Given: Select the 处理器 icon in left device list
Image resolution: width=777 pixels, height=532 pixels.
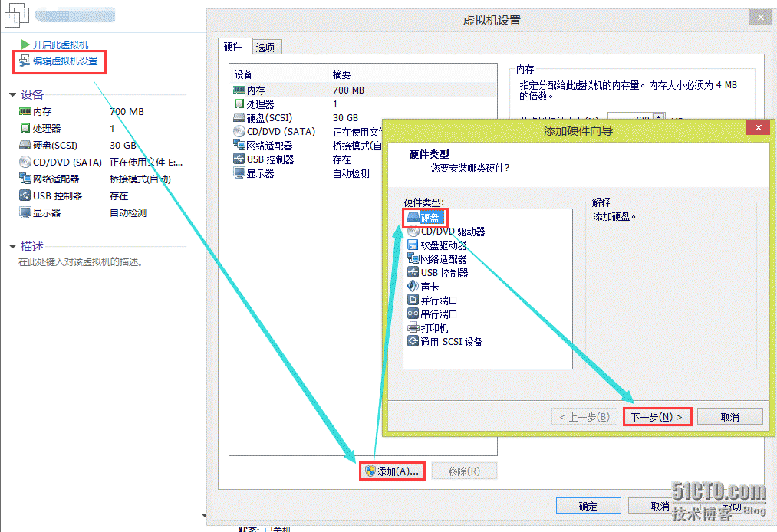Looking at the screenshot, I should 25,128.
